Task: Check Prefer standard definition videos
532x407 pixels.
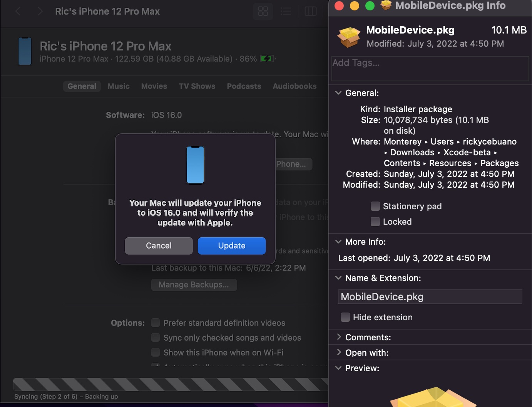Action: (156, 323)
